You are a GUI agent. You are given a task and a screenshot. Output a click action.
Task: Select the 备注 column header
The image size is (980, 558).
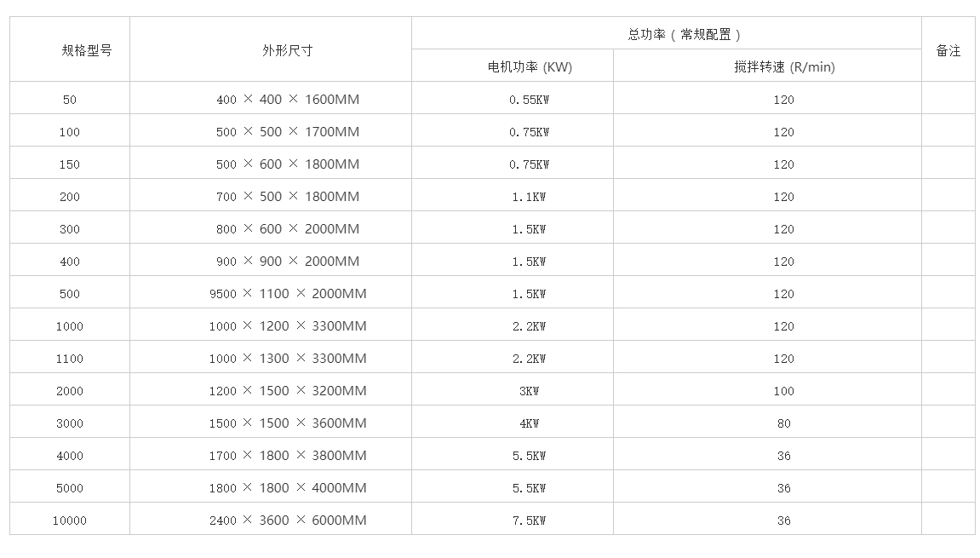[x=948, y=50]
